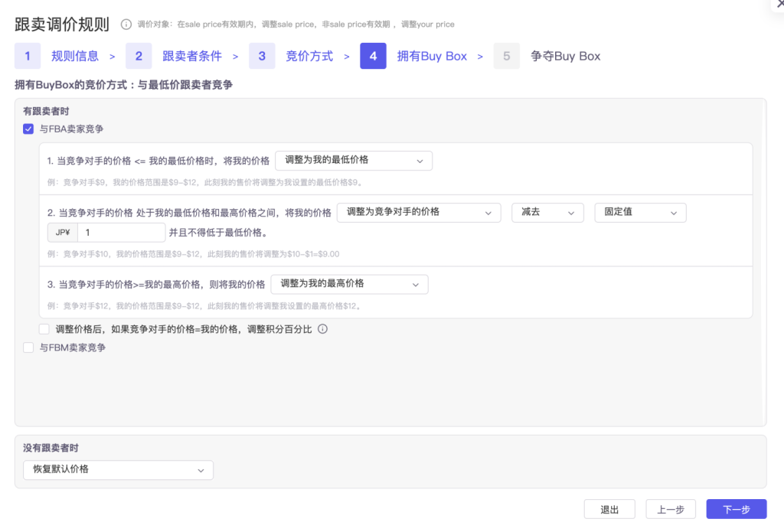This screenshot has width=784, height=532.
Task: Click the active step number 4 badge
Action: click(x=373, y=56)
